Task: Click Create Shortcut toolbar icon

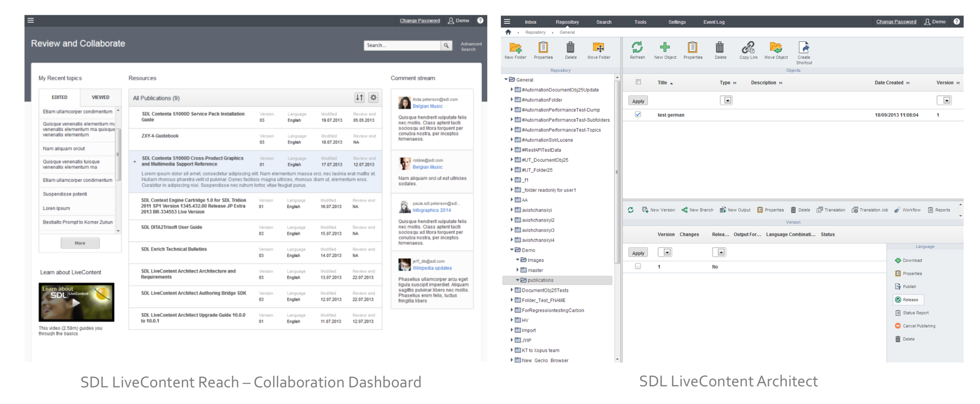Action: tap(804, 53)
